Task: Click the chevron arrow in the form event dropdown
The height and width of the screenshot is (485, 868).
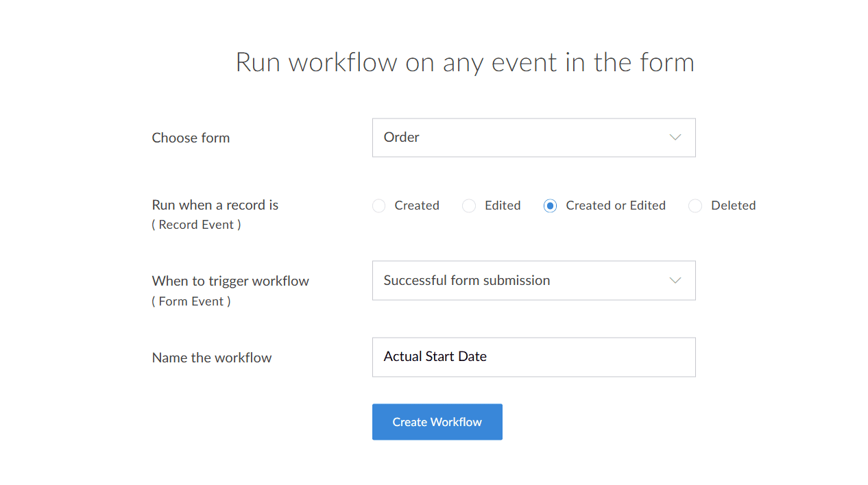Action: (675, 280)
